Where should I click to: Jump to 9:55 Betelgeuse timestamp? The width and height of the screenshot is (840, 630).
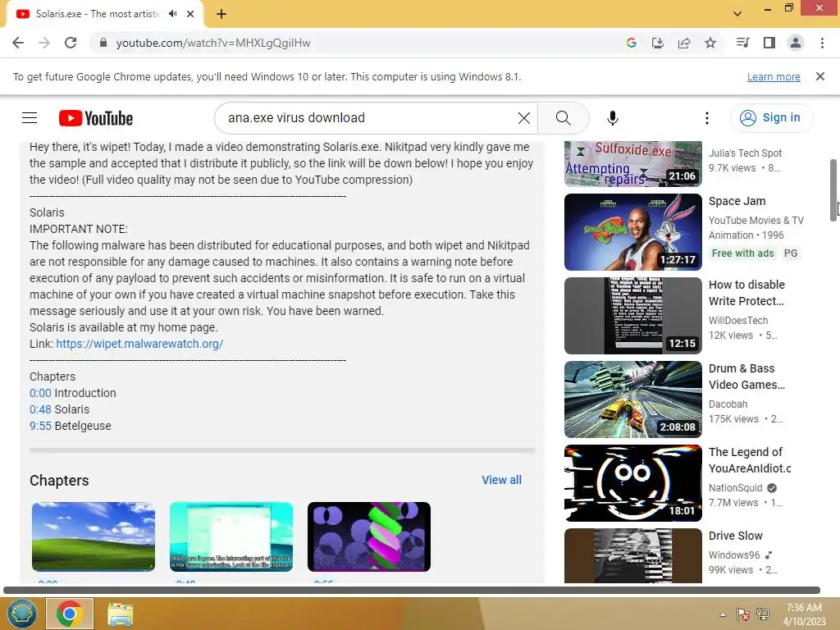click(40, 427)
